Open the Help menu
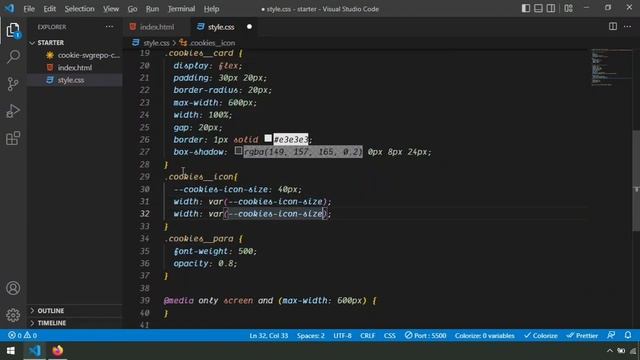Screen dimensions: 640x360 [211, 9]
